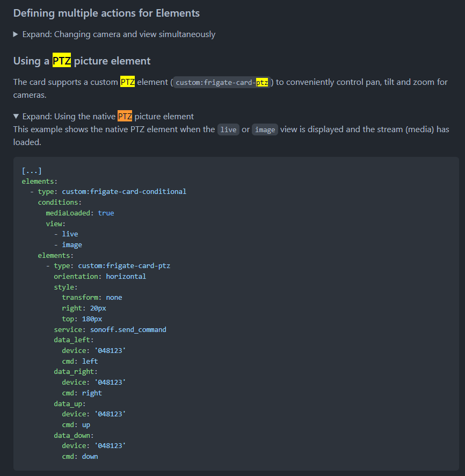Click highlighted PTZ word in the heading

pos(62,60)
